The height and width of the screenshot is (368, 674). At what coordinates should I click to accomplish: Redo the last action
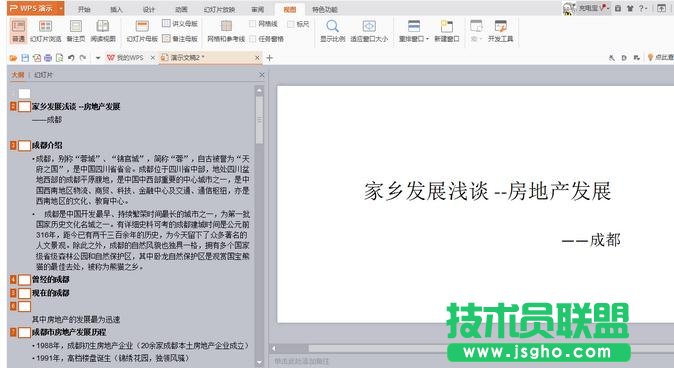[x=83, y=58]
